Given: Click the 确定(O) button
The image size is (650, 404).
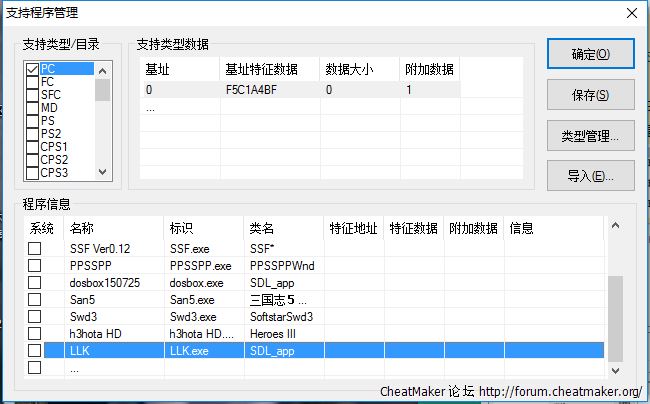Looking at the screenshot, I should click(x=590, y=54).
